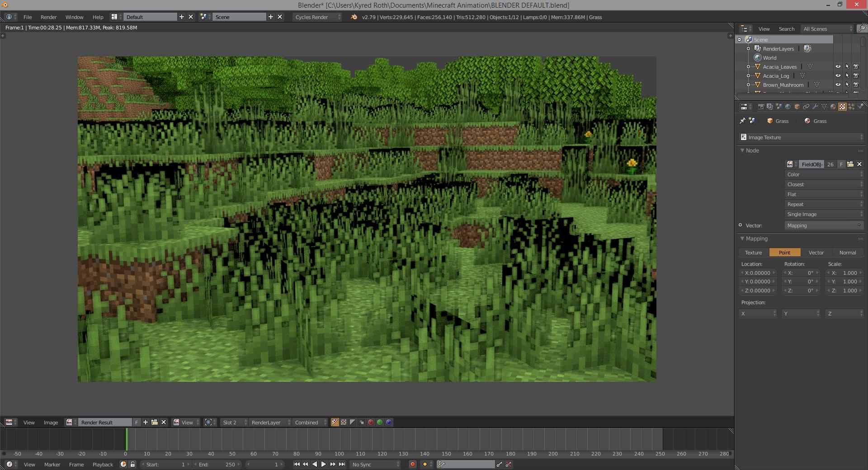868x470 pixels.
Task: Select the Normal mapping type tab
Action: pyautogui.click(x=848, y=253)
